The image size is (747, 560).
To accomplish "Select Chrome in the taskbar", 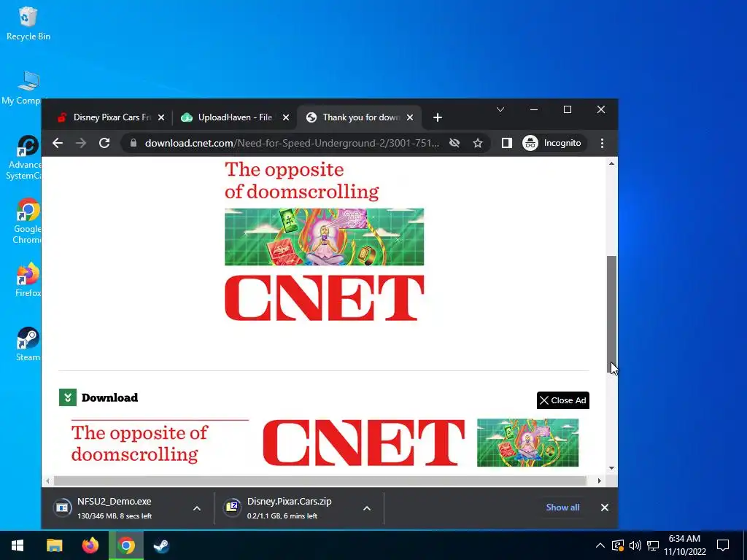I will coord(126,545).
